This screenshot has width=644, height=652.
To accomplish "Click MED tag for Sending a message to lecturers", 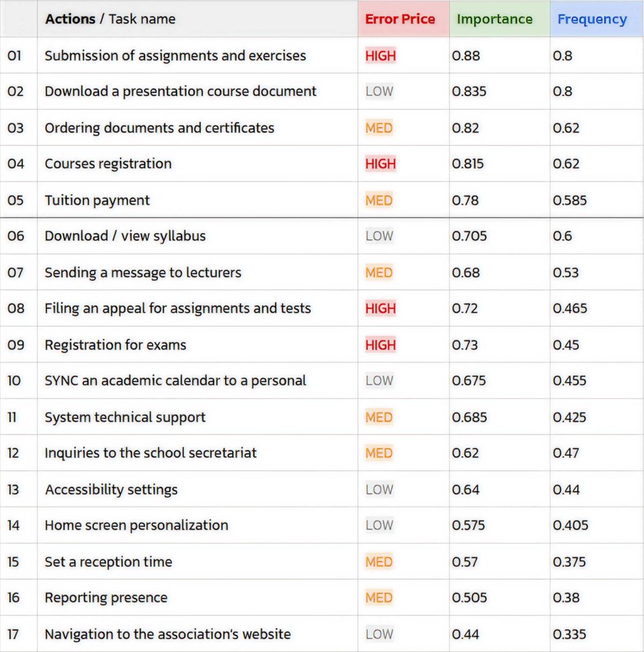I will [379, 273].
